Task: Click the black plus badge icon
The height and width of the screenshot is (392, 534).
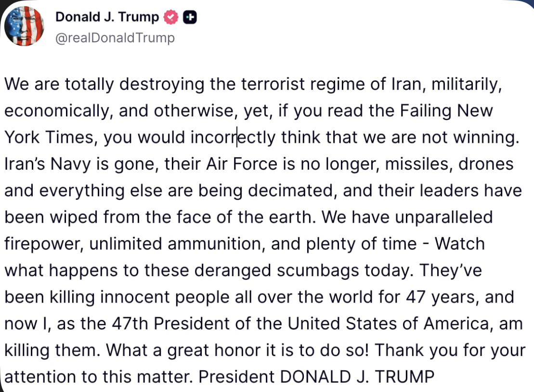Action: click(x=190, y=18)
